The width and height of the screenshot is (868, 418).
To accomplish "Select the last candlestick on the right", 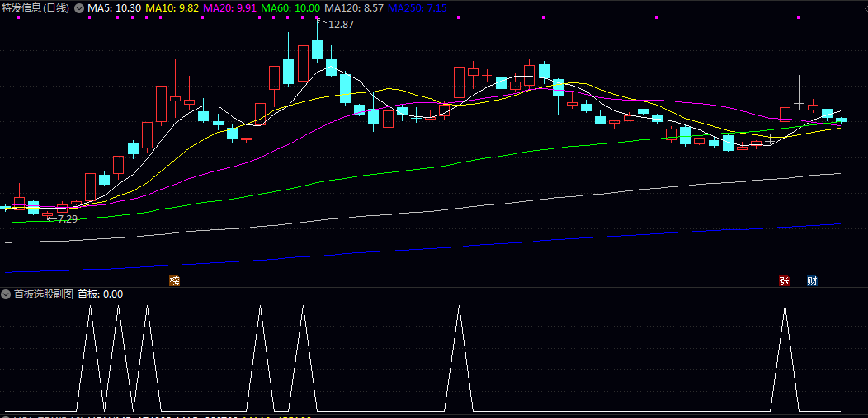I will pyautogui.click(x=841, y=120).
